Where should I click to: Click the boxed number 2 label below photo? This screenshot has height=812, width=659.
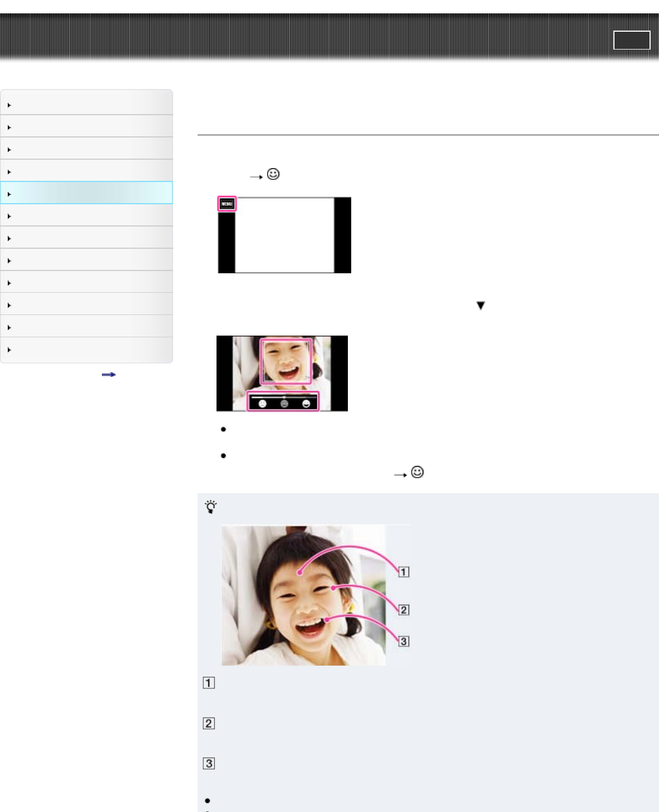(209, 724)
